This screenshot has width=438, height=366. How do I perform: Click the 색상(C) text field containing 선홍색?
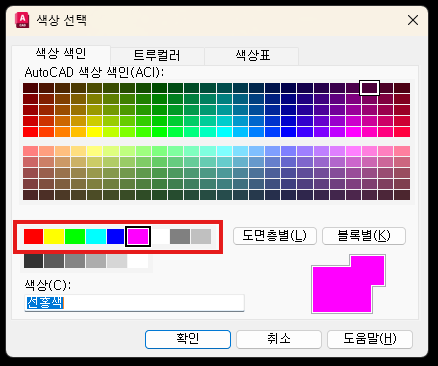point(134,303)
